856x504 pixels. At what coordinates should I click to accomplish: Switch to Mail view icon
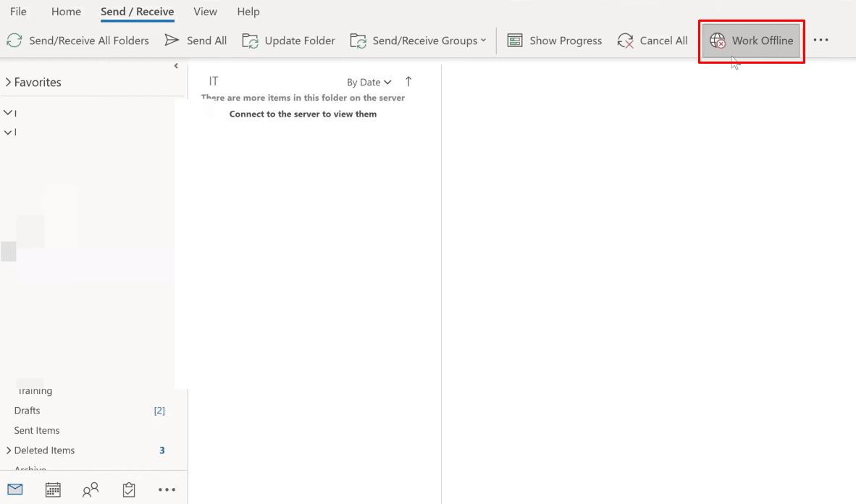coord(15,490)
